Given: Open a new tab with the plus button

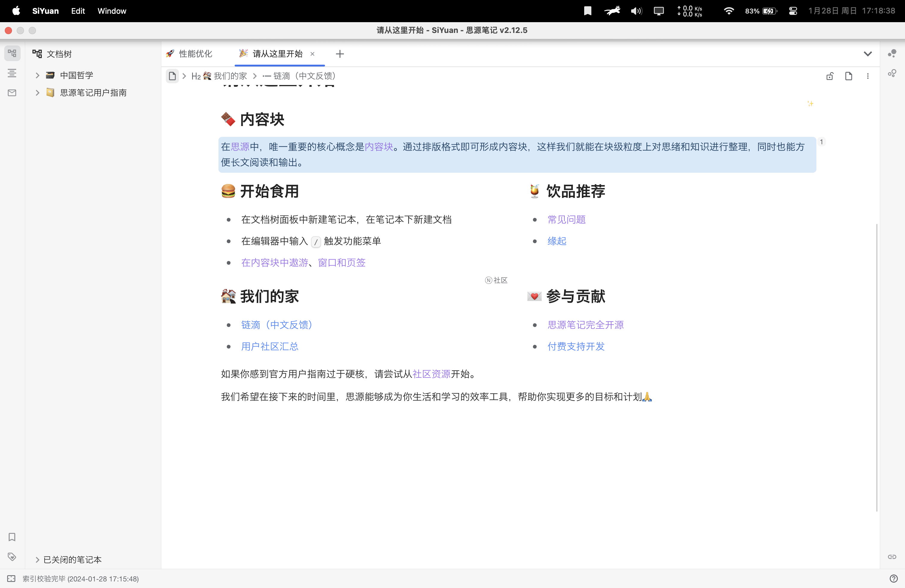Looking at the screenshot, I should 340,54.
